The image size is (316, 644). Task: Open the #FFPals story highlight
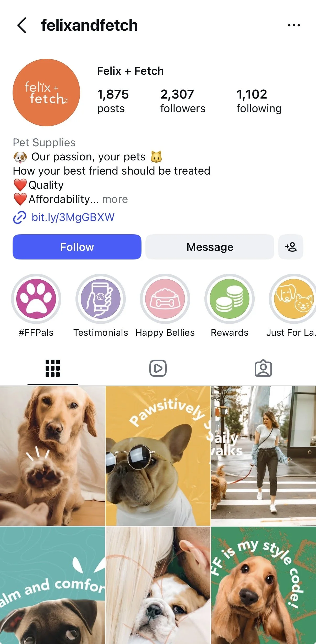[36, 299]
